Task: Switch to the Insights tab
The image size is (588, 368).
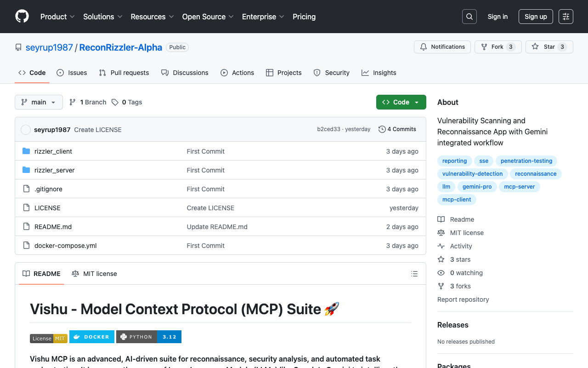Action: (379, 73)
